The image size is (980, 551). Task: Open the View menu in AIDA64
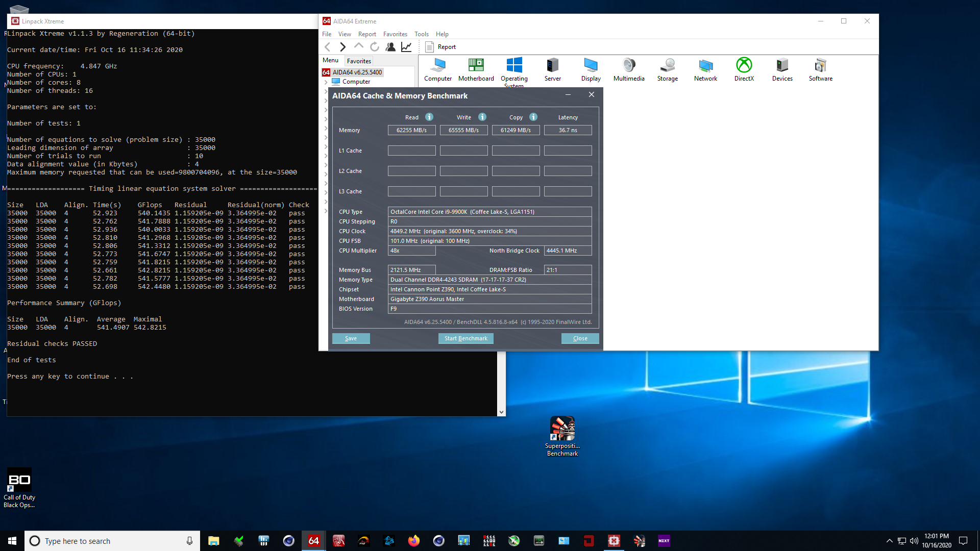345,34
